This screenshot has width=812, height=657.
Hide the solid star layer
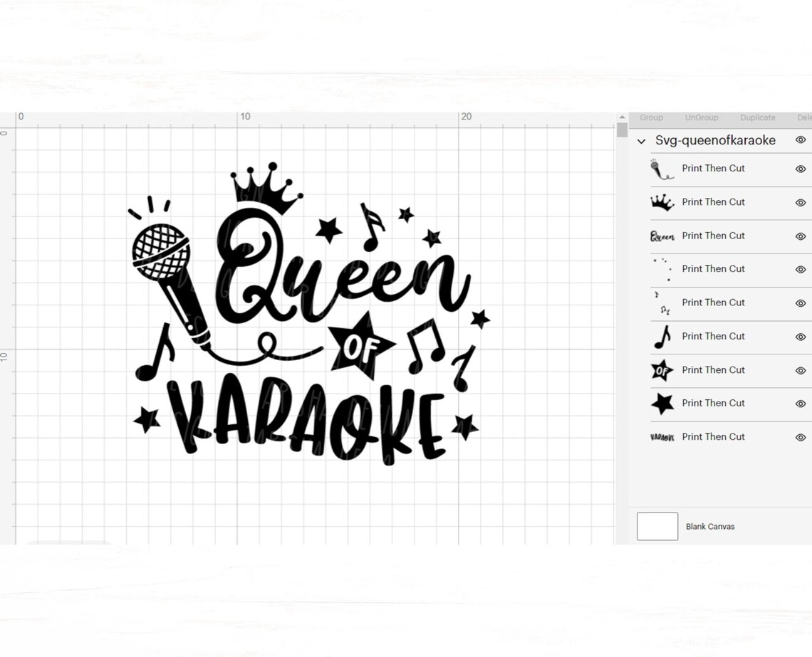(801, 404)
